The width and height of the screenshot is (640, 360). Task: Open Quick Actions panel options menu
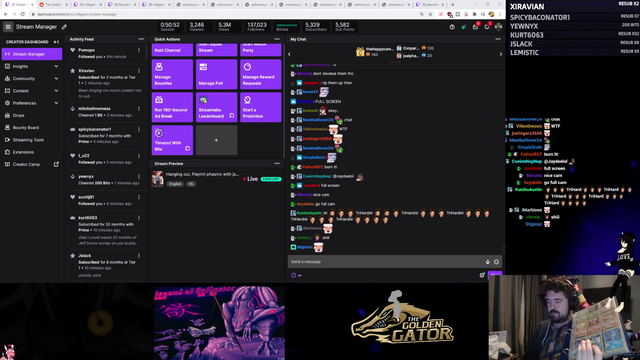pyautogui.click(x=277, y=39)
